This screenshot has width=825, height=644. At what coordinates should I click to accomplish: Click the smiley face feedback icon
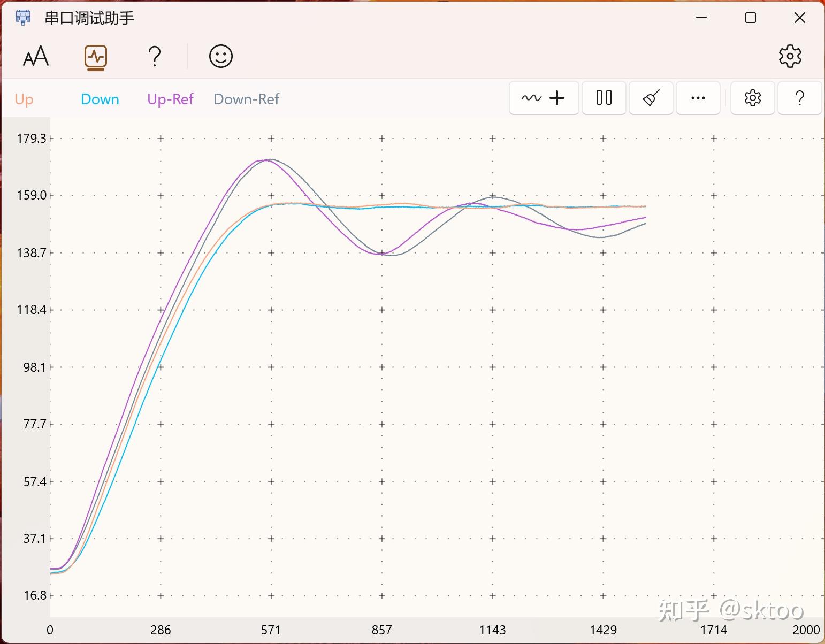(x=221, y=56)
